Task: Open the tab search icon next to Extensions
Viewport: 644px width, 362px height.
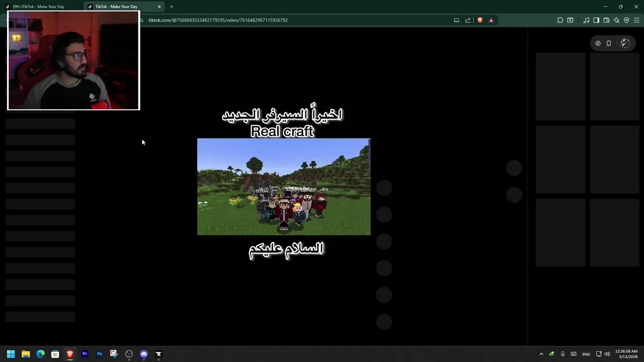Action: point(570,20)
